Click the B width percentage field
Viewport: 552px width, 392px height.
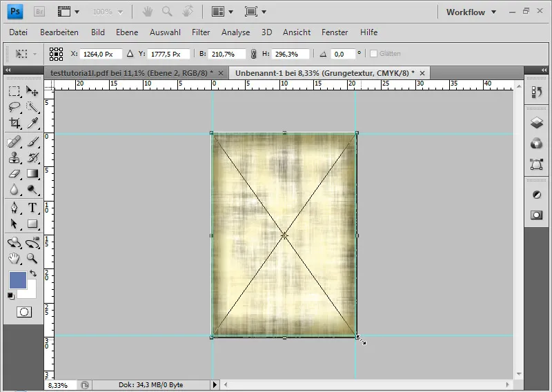tap(227, 54)
